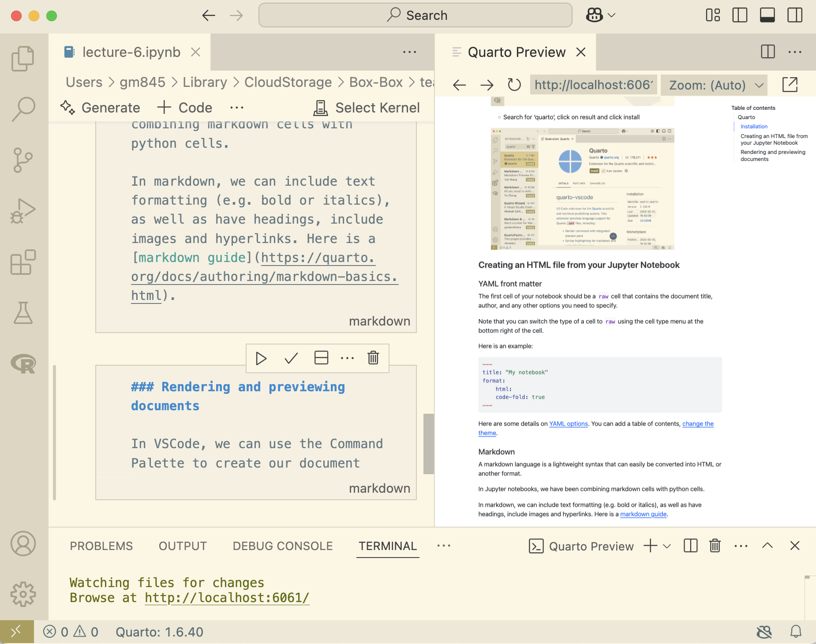Open preview in external browser
The width and height of the screenshot is (816, 644).
click(x=790, y=85)
